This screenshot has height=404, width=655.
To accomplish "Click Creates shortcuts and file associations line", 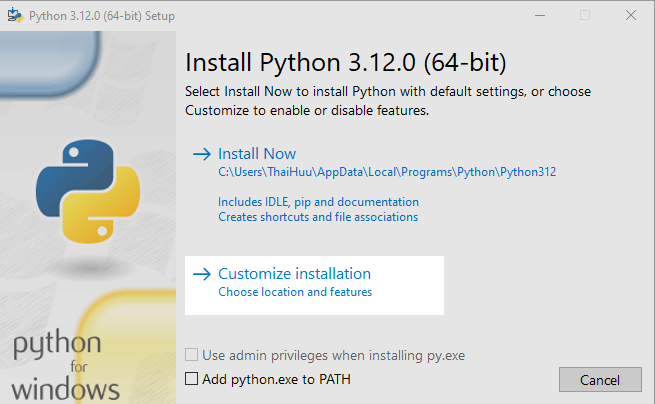I will (318, 217).
